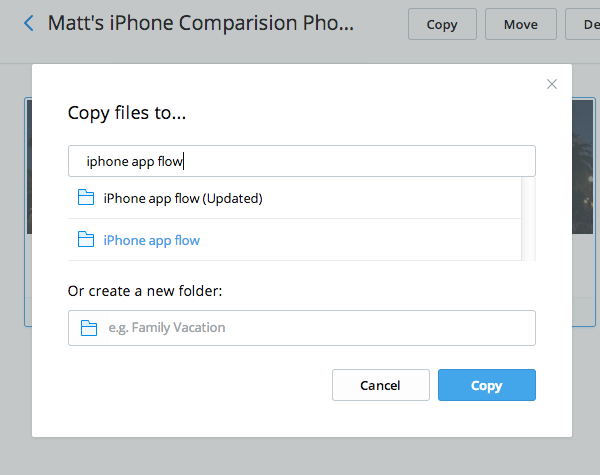Go back using the blue arrow
Screen dimensions: 600x475
pyautogui.click(x=29, y=23)
